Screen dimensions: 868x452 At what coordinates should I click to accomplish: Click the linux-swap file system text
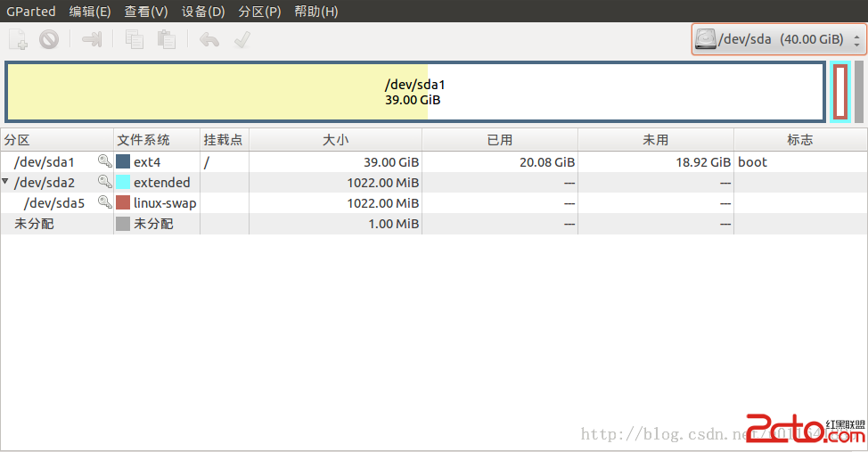[x=165, y=202]
